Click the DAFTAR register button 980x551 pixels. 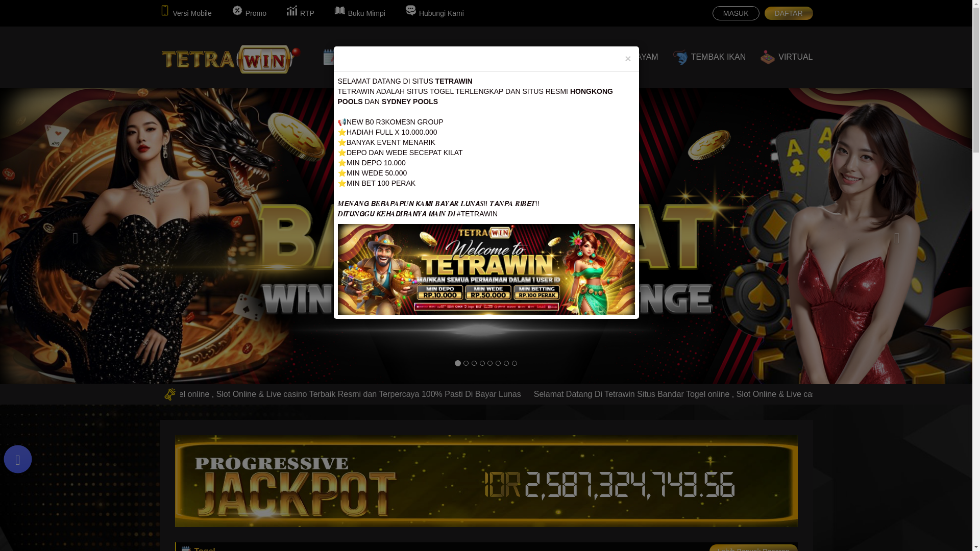coord(788,13)
